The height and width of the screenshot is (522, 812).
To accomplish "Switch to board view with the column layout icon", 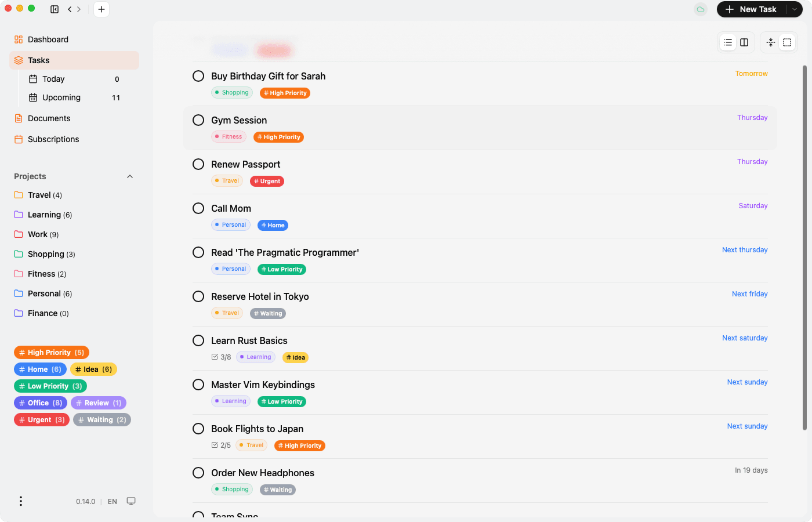I will click(744, 42).
